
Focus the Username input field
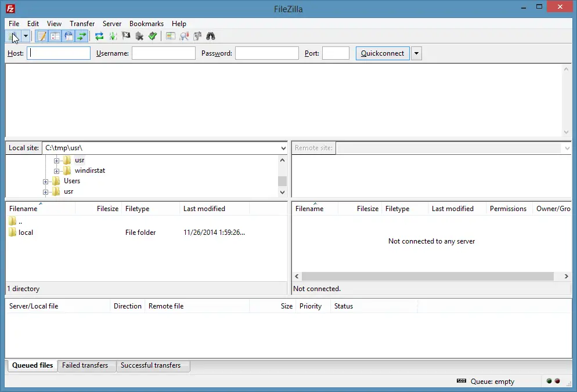click(x=163, y=53)
